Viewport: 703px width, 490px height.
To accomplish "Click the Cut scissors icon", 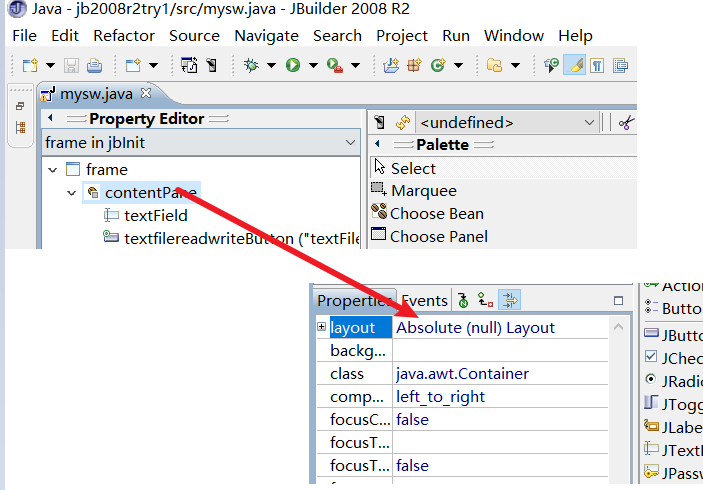I will coord(626,122).
